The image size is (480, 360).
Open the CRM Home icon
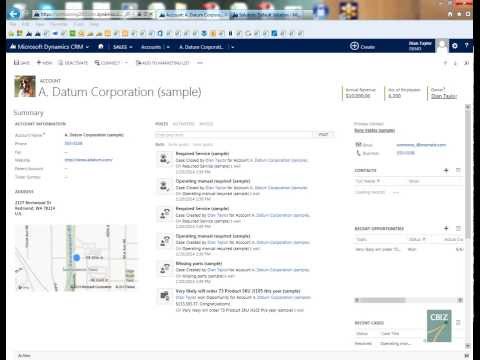[x=101, y=46]
